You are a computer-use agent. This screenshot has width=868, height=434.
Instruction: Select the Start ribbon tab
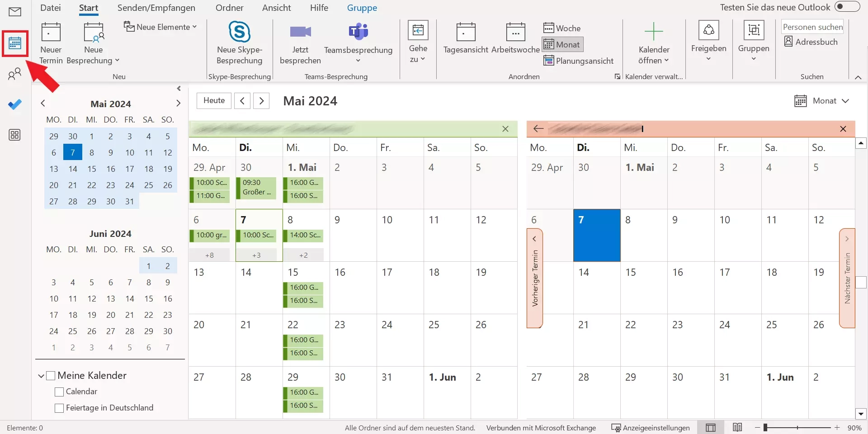click(89, 8)
